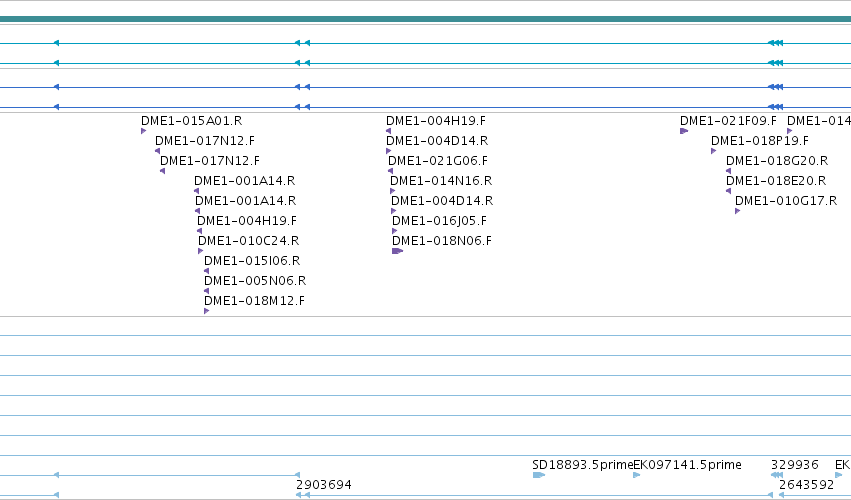Click the purple glyph under DME1-021F09.F
Viewport: 851px width, 500px height.
pyautogui.click(x=684, y=131)
